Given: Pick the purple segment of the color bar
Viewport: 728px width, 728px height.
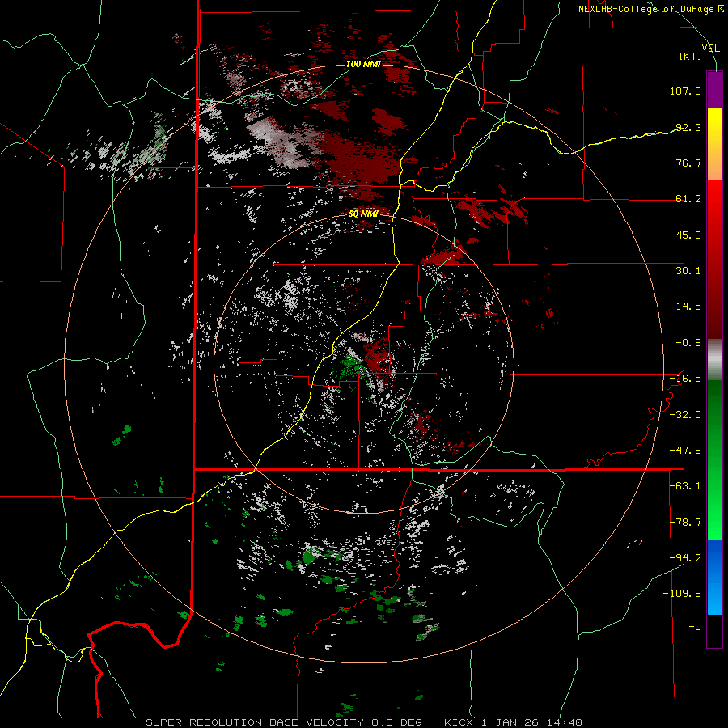Looking at the screenshot, I should point(714,91).
